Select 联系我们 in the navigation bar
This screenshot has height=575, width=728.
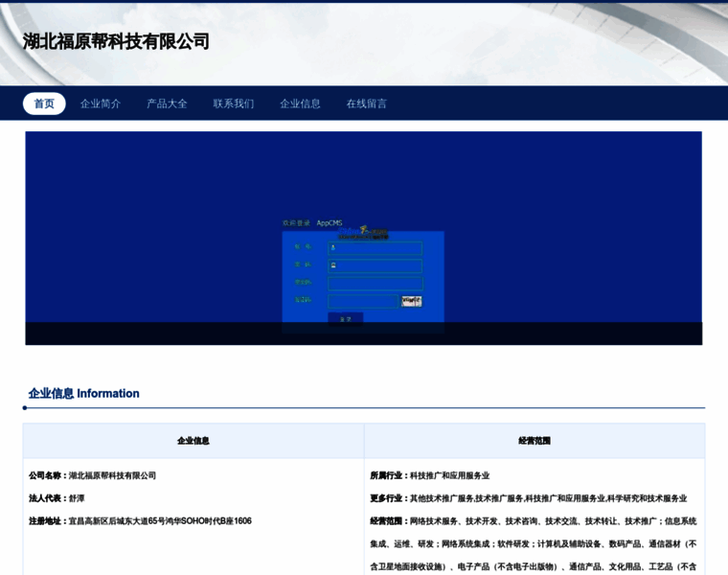tap(234, 103)
